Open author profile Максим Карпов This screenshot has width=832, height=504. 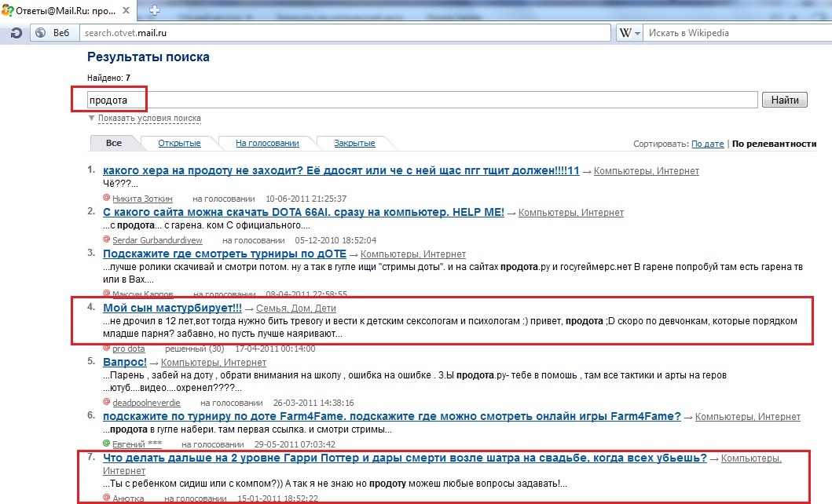pos(137,294)
